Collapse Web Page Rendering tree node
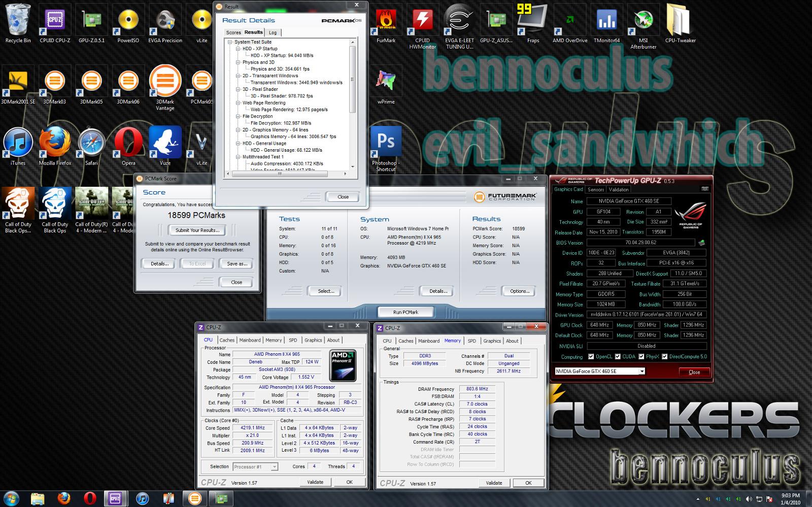The width and height of the screenshot is (812, 507). pyautogui.click(x=238, y=103)
